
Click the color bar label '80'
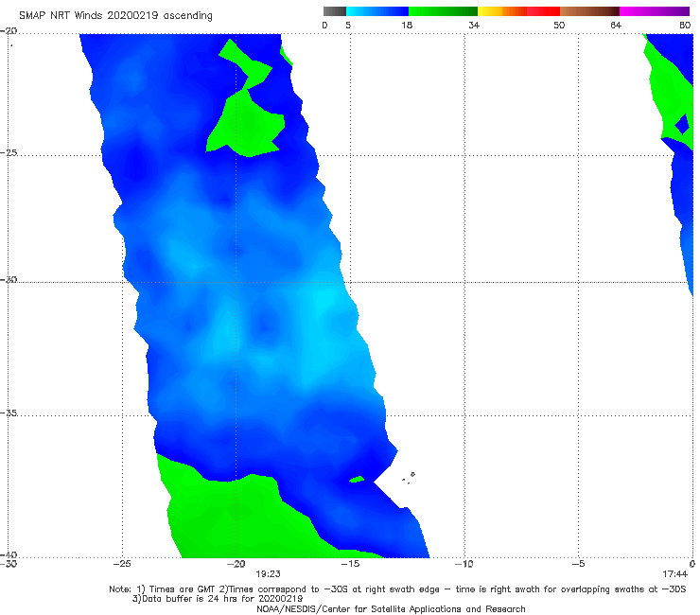point(685,25)
